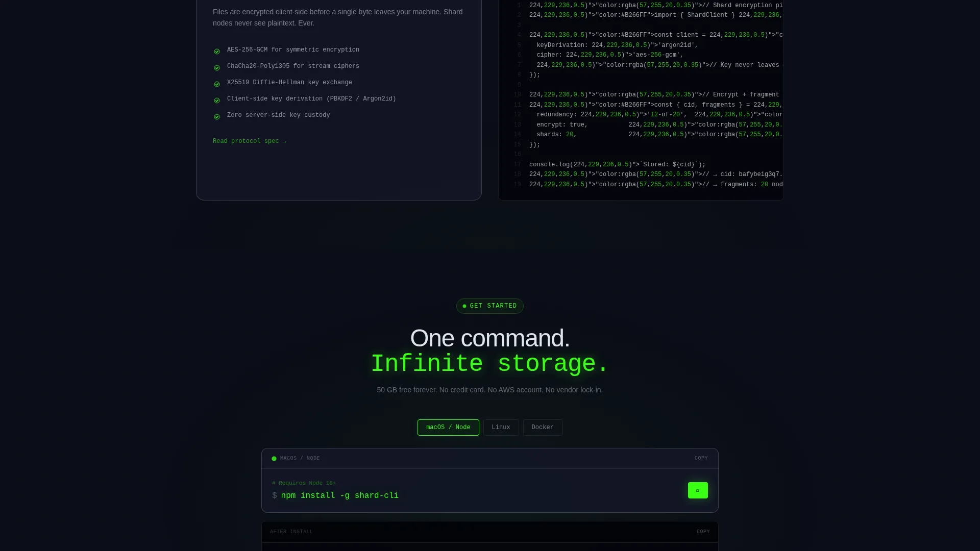Screen dimensions: 980x551
Task: Click code line number 12
Action: pyautogui.click(x=518, y=115)
